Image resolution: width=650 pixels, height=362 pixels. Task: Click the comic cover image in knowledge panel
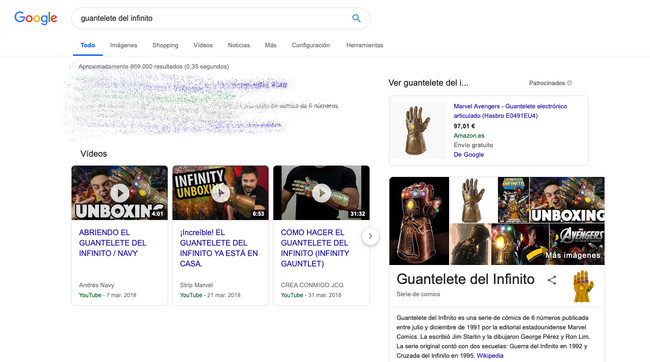click(513, 199)
